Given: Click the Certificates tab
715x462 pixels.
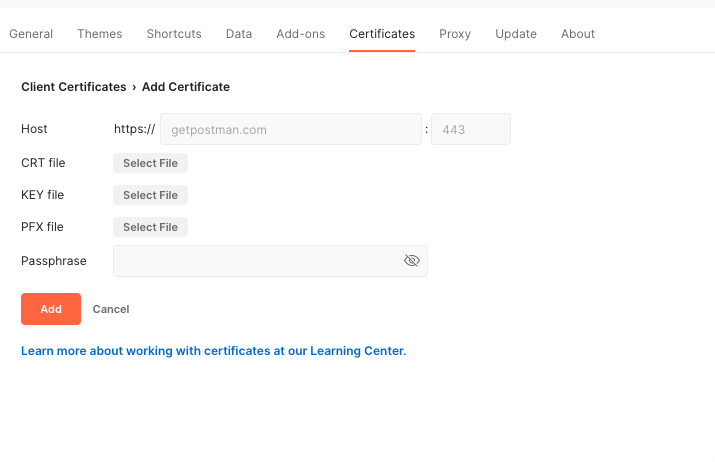Looking at the screenshot, I should point(382,34).
